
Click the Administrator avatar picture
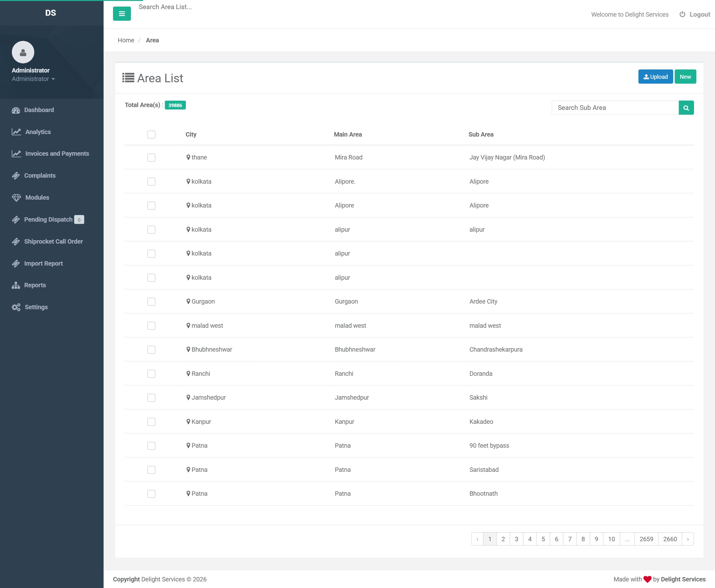23,52
